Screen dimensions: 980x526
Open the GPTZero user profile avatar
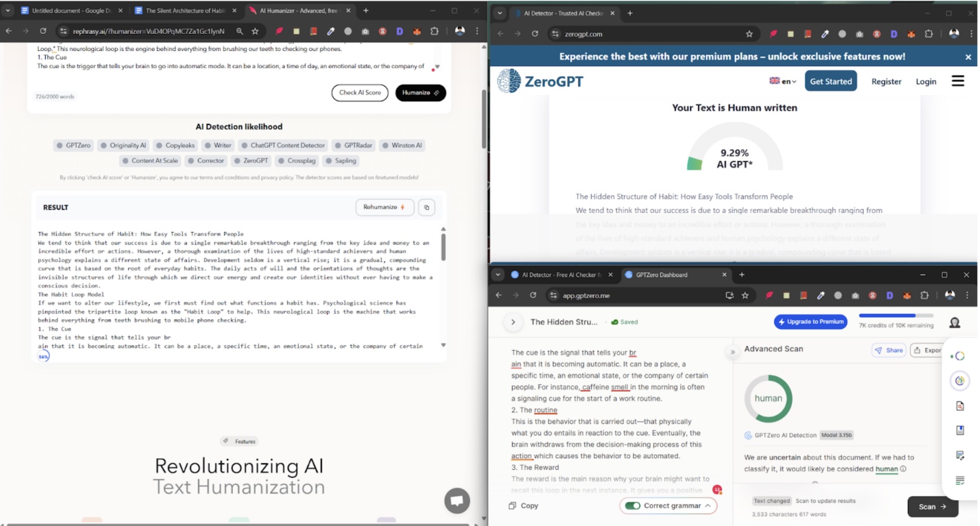955,322
